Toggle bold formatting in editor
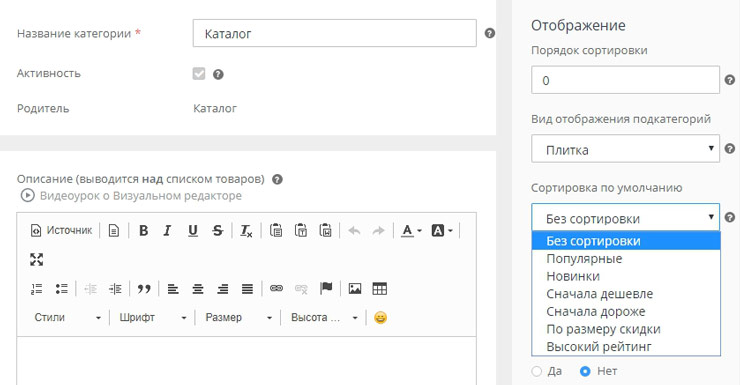 (x=143, y=230)
